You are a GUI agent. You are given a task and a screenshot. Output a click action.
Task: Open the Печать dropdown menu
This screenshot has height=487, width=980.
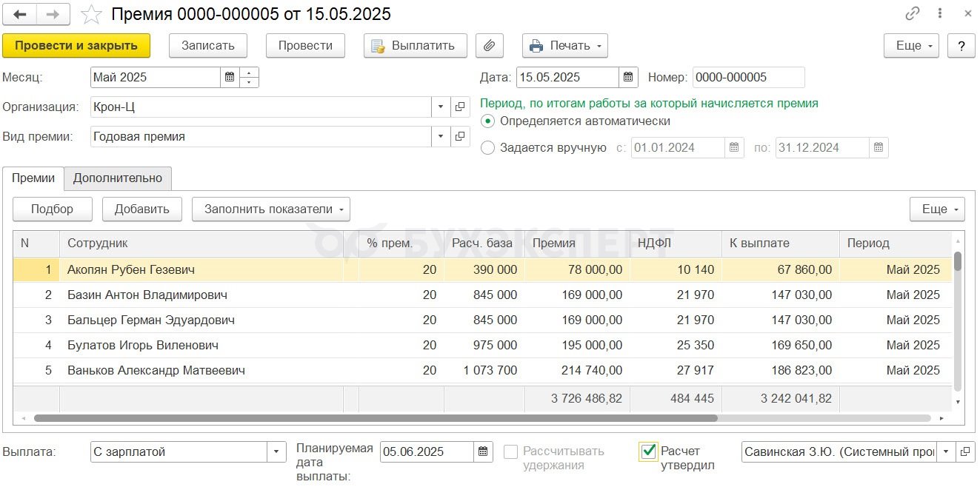point(565,45)
